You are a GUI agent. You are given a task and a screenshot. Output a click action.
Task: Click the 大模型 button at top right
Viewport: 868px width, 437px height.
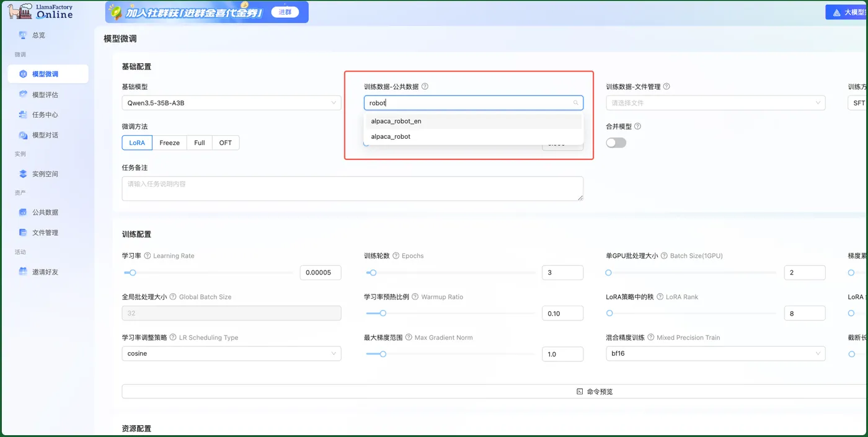coord(847,12)
